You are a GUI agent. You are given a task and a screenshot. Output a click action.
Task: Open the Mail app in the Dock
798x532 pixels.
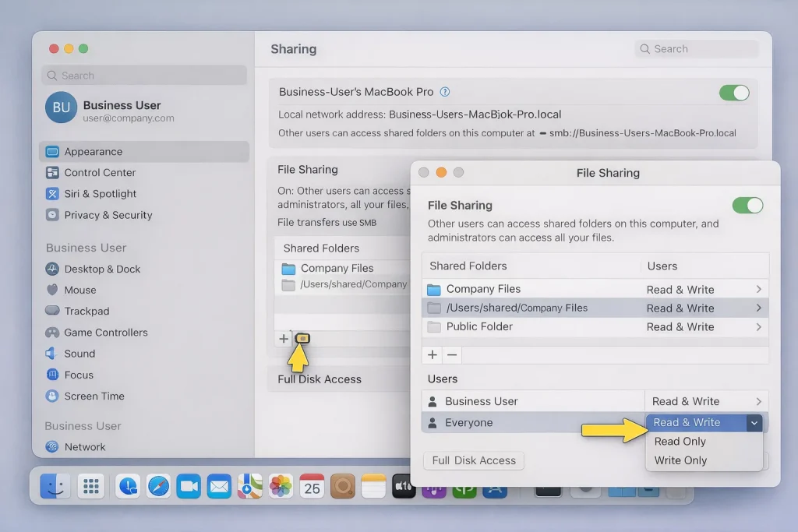(x=219, y=487)
